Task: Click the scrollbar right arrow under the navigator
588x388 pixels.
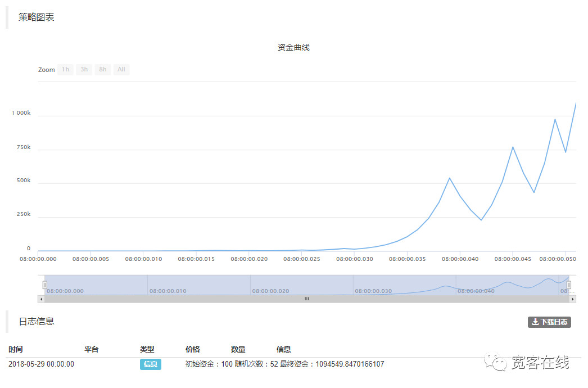Action: tap(573, 299)
